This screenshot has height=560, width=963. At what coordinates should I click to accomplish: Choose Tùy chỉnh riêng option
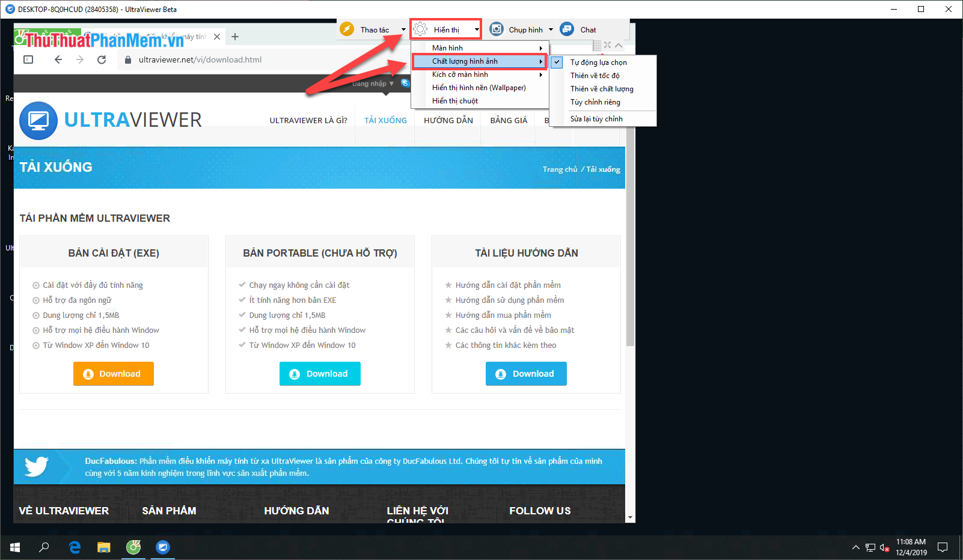(x=603, y=102)
